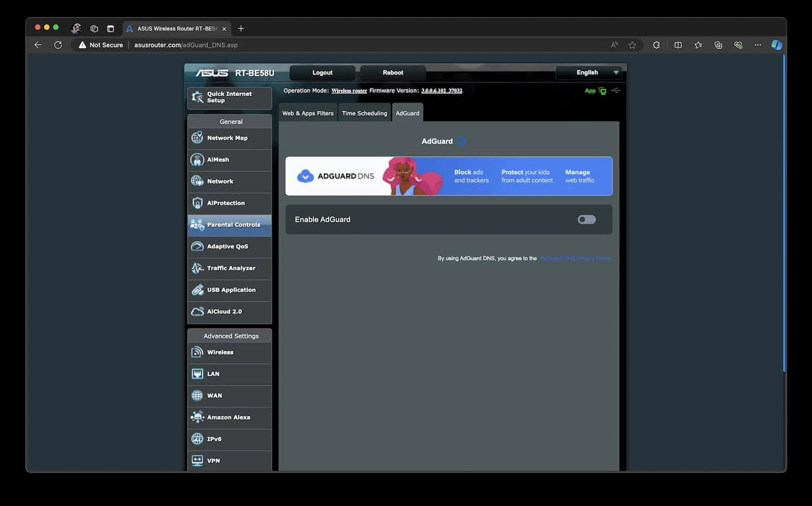Toggle vertical tabs icon
The image size is (812, 506).
(110, 28)
